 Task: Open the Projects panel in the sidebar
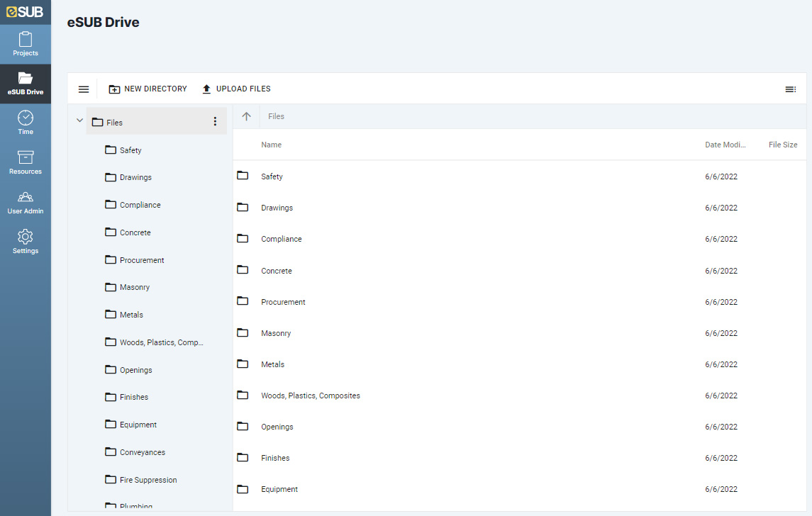click(x=25, y=43)
